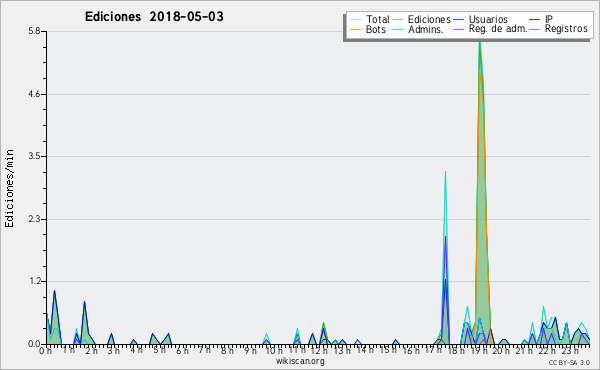Image resolution: width=600 pixels, height=370 pixels.
Task: Click the 23 h axis label
Action: click(x=570, y=351)
